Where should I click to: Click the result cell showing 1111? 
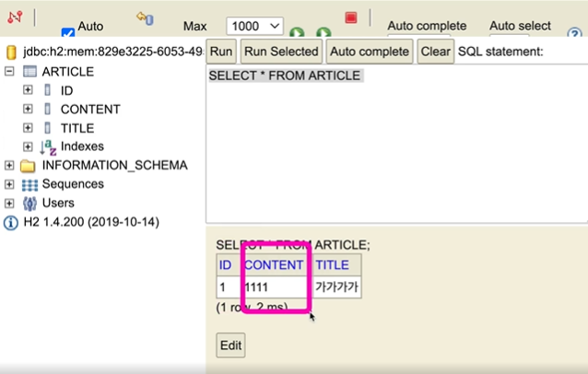point(276,287)
